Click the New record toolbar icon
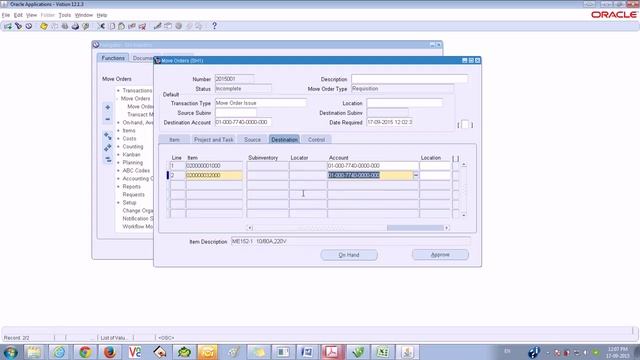 [8, 26]
